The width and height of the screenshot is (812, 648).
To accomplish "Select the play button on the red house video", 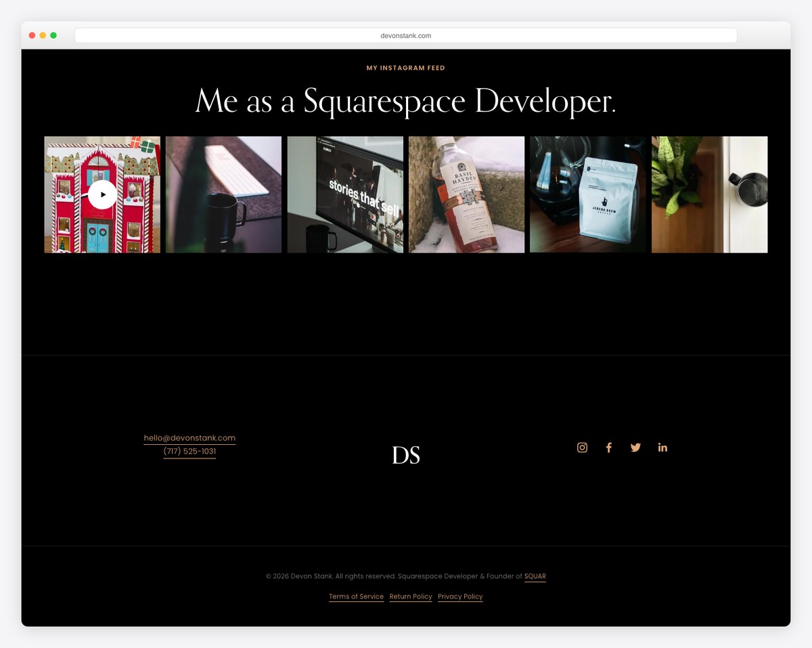I will 102,194.
